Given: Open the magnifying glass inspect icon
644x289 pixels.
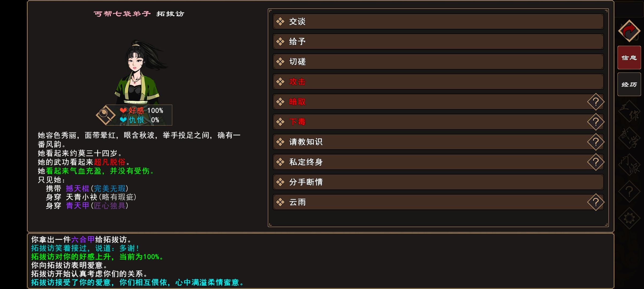Looking at the screenshot, I should tap(105, 115).
